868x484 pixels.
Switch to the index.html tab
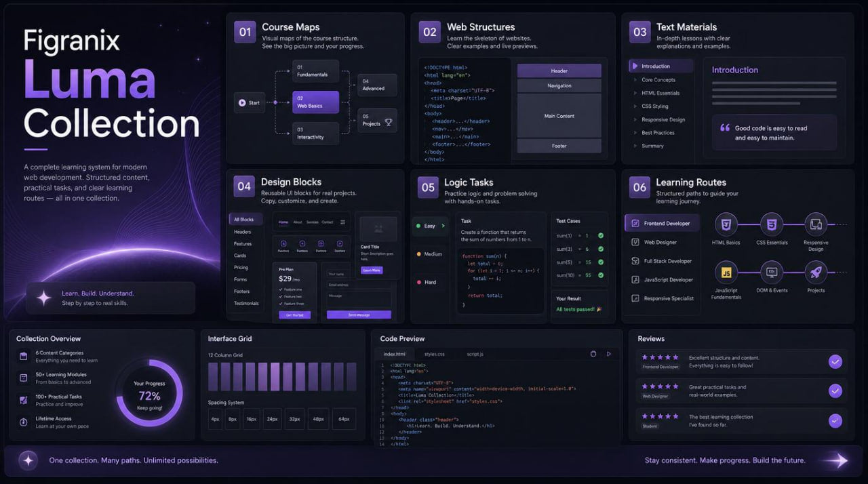[395, 354]
